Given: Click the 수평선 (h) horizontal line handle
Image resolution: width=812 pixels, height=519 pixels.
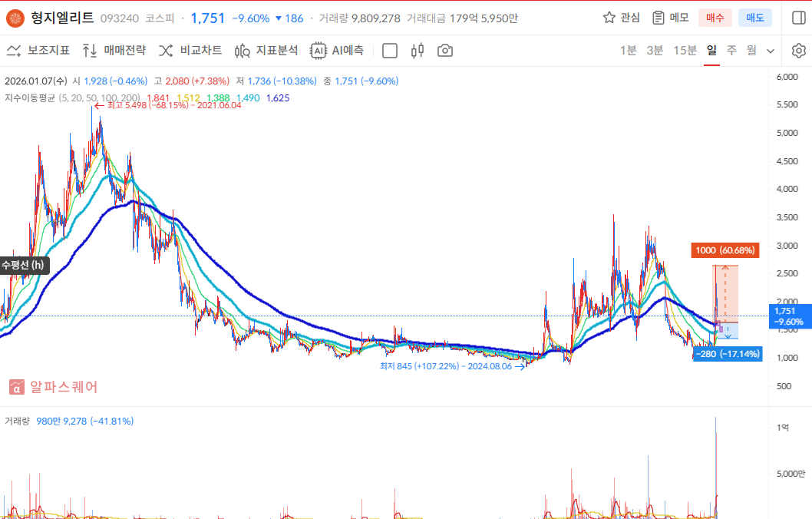Looking at the screenshot, I should pyautogui.click(x=24, y=265).
